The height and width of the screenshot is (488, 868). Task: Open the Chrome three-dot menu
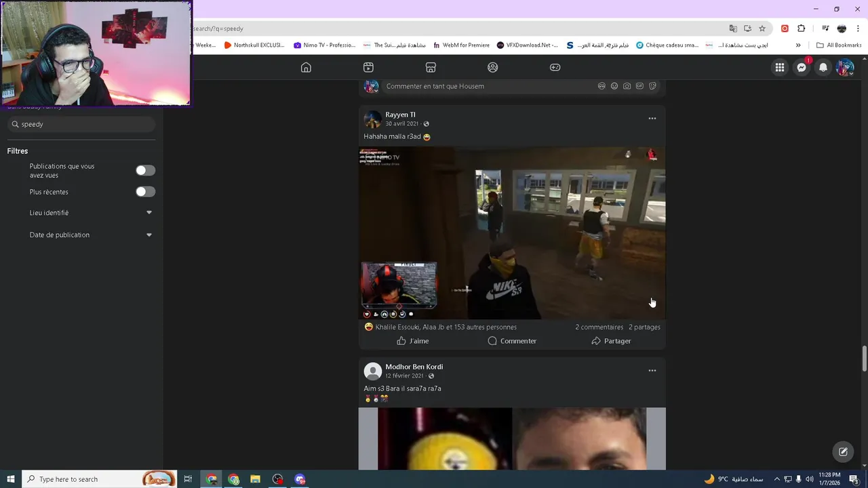pos(857,28)
